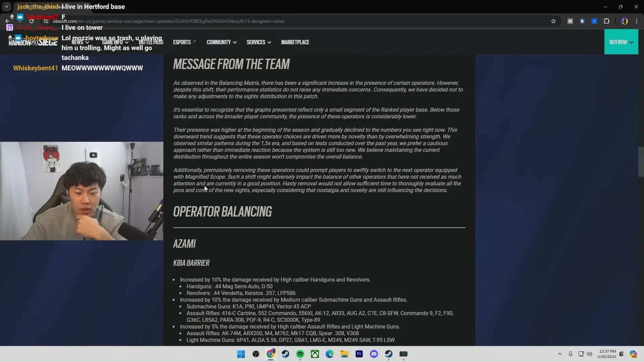Open the TubeBuddy extension icon
The height and width of the screenshot is (362, 644).
(x=570, y=21)
